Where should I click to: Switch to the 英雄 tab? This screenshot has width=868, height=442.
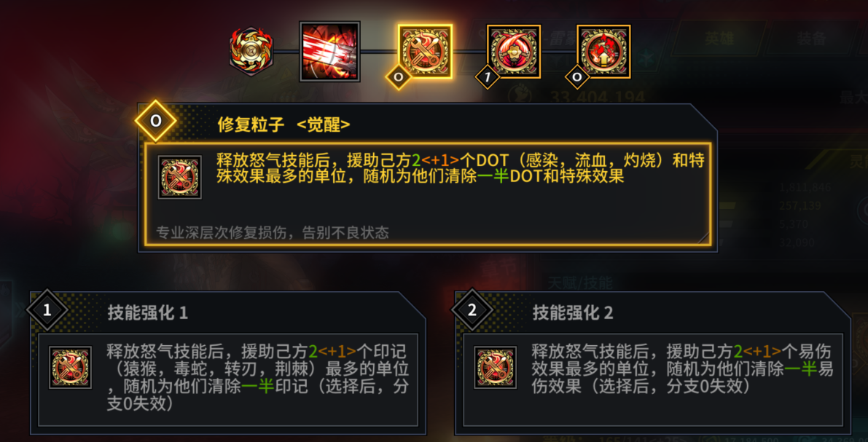(719, 38)
